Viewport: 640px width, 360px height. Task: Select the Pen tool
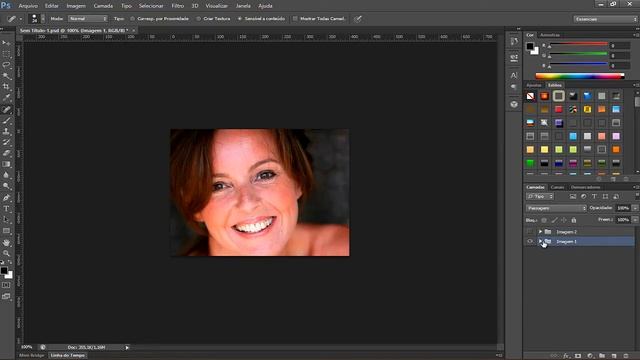pos(6,198)
